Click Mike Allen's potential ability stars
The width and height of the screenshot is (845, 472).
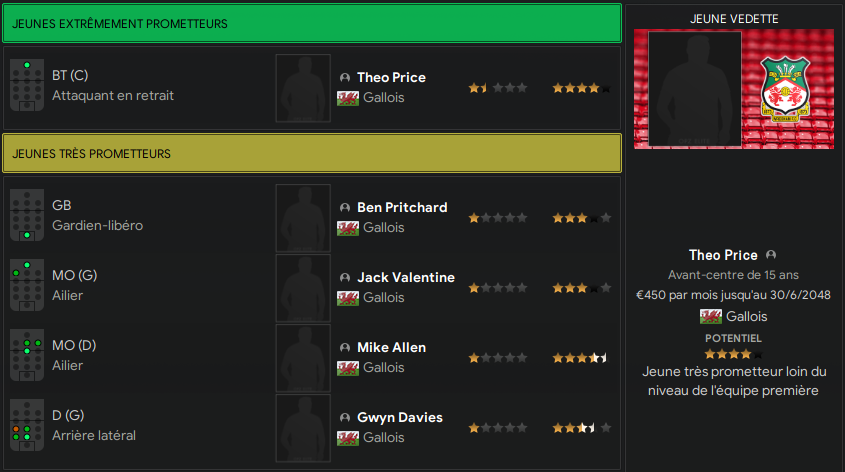tap(581, 358)
